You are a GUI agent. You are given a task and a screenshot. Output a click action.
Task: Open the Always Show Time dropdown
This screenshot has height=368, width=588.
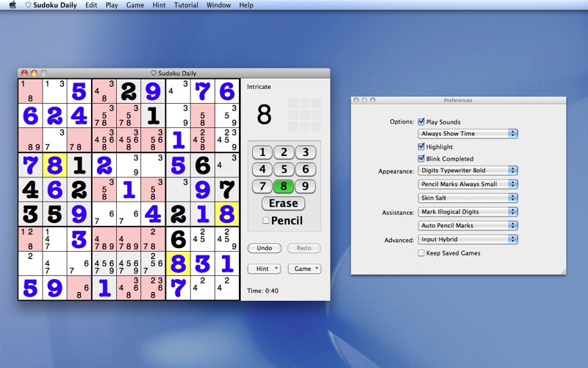467,133
